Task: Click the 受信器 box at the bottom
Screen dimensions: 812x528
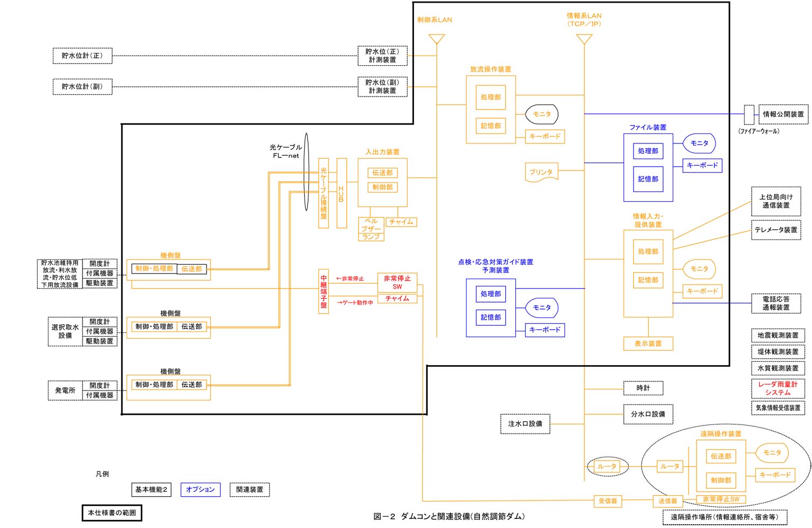Action: [x=607, y=502]
